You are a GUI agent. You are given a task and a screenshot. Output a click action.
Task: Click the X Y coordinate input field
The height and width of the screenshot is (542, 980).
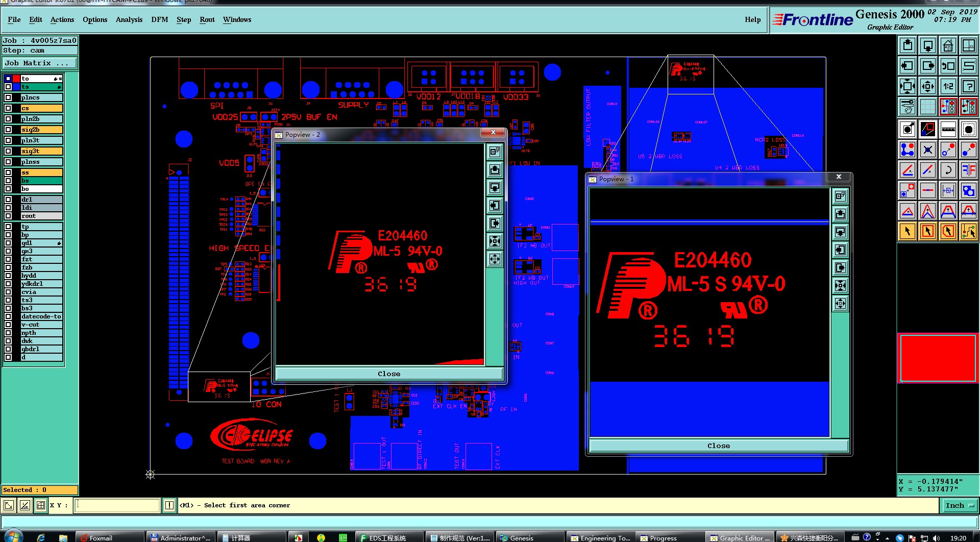coord(118,505)
